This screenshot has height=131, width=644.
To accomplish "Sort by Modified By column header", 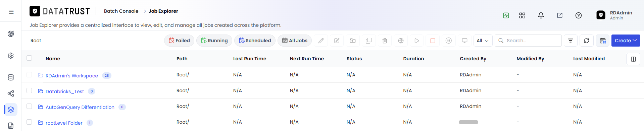I will click(x=530, y=59).
